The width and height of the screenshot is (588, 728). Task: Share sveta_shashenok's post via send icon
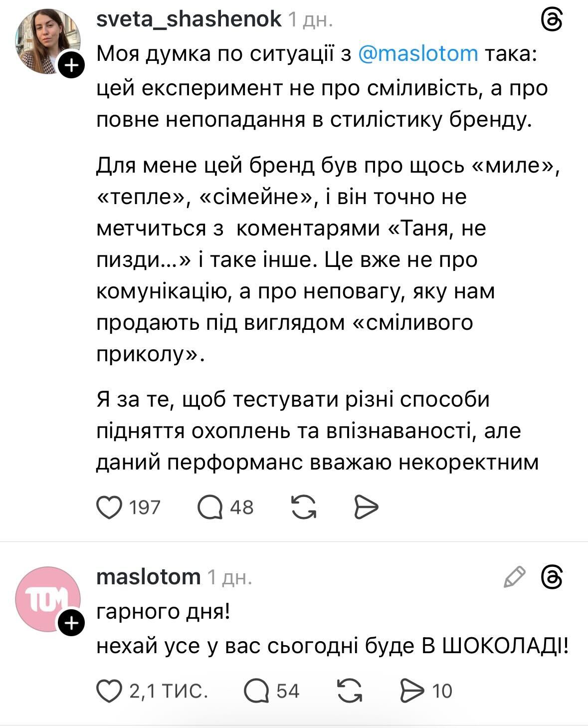[x=367, y=507]
